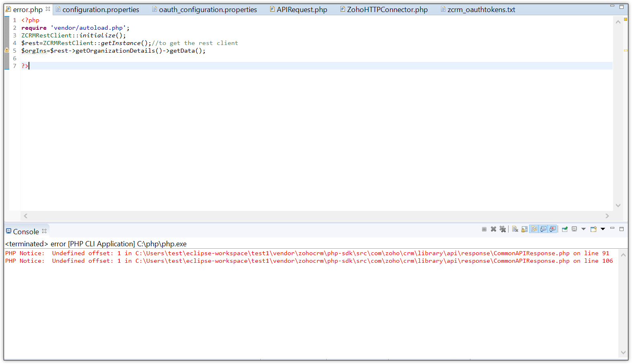The height and width of the screenshot is (364, 632).
Task: Toggle show console when standard error changes
Action: (x=553, y=229)
